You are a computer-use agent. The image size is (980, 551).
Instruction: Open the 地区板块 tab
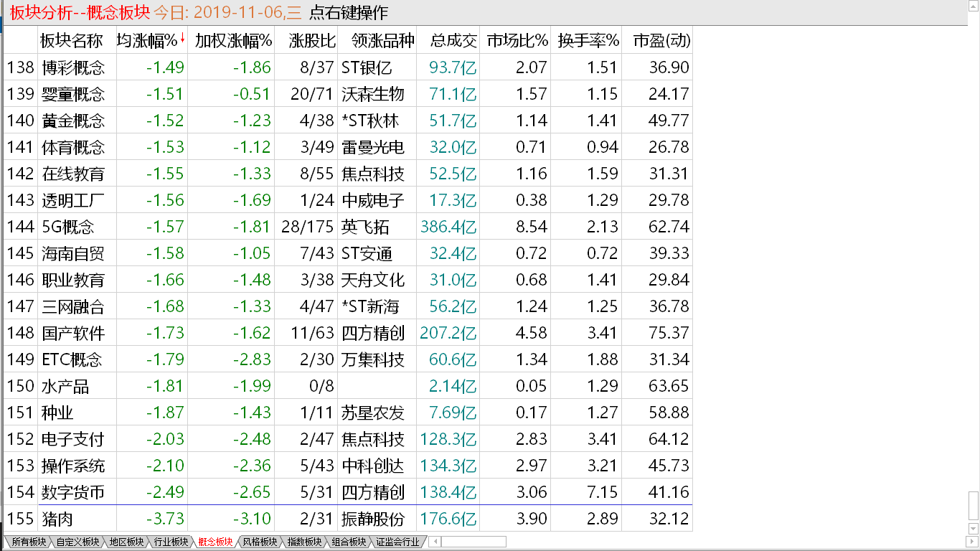pyautogui.click(x=126, y=542)
